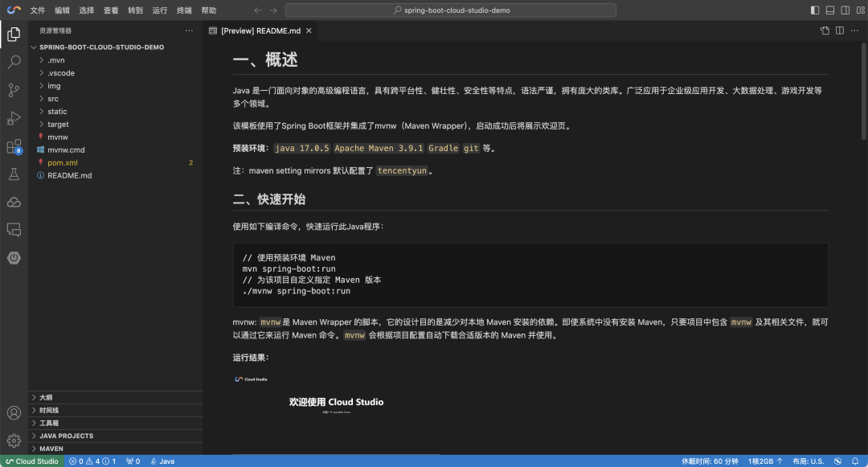Image resolution: width=868 pixels, height=467 pixels.
Task: Open the Explorer view in activity bar
Action: coord(13,35)
